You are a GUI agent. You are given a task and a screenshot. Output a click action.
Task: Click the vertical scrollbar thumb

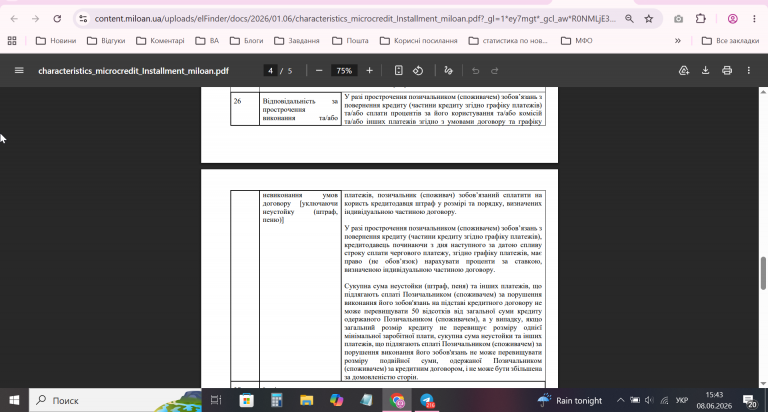(x=763, y=273)
